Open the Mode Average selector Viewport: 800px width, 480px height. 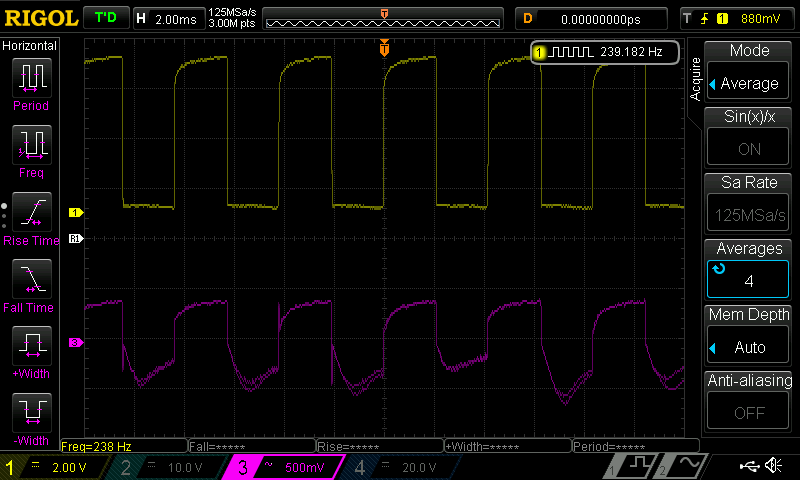tap(748, 83)
